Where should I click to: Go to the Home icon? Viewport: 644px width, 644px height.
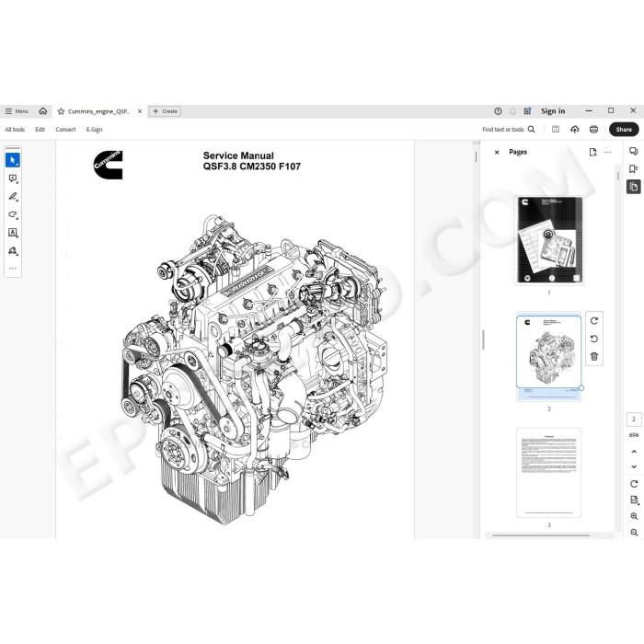click(x=42, y=111)
